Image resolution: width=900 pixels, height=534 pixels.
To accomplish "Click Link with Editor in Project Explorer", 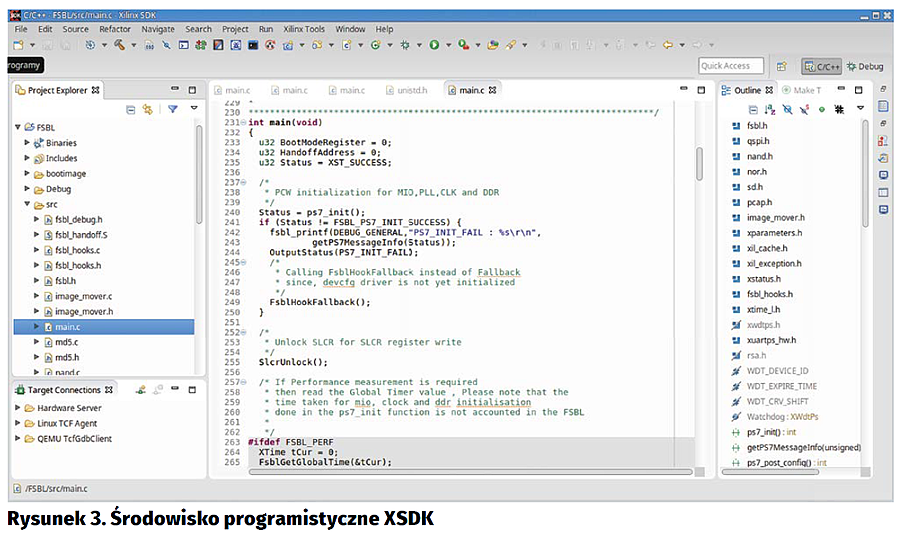I will pos(148,109).
